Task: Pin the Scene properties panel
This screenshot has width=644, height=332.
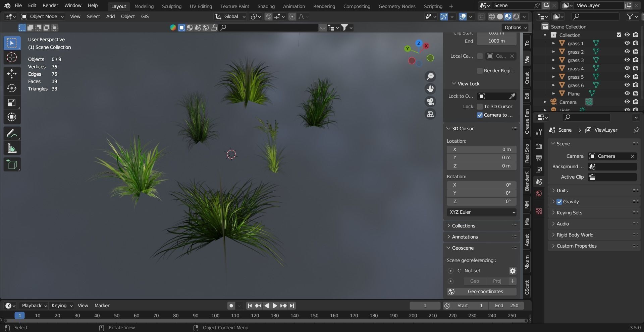Action: tap(636, 130)
